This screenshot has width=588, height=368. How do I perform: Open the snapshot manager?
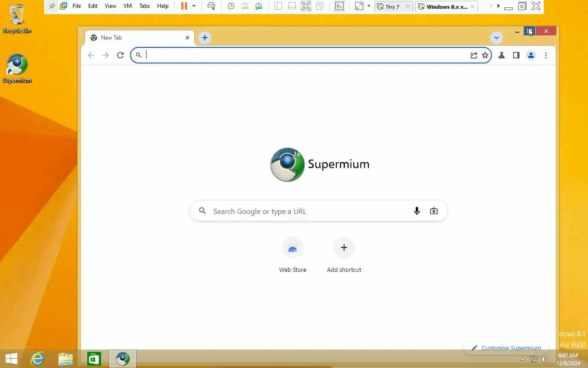pyautogui.click(x=259, y=6)
